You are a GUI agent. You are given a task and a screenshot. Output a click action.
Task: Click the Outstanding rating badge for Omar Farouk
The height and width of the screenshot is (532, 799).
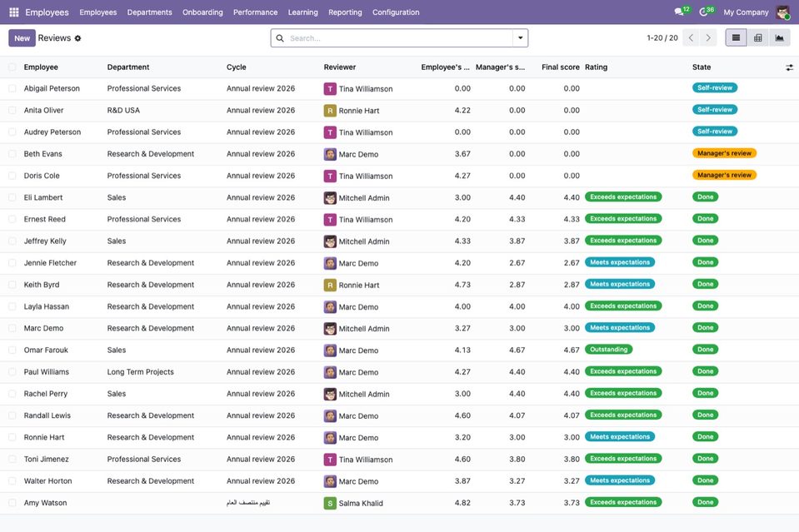point(608,350)
